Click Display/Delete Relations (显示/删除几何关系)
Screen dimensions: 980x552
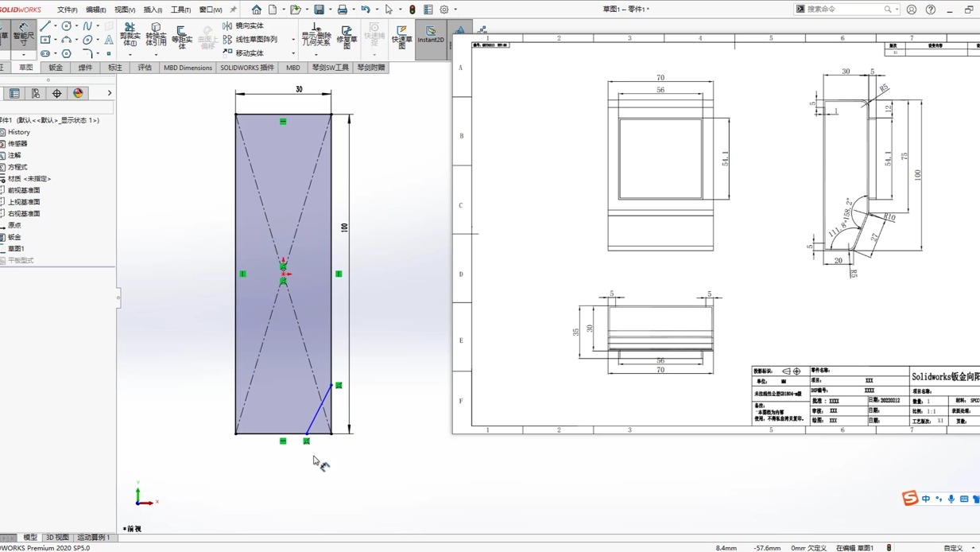click(x=316, y=35)
